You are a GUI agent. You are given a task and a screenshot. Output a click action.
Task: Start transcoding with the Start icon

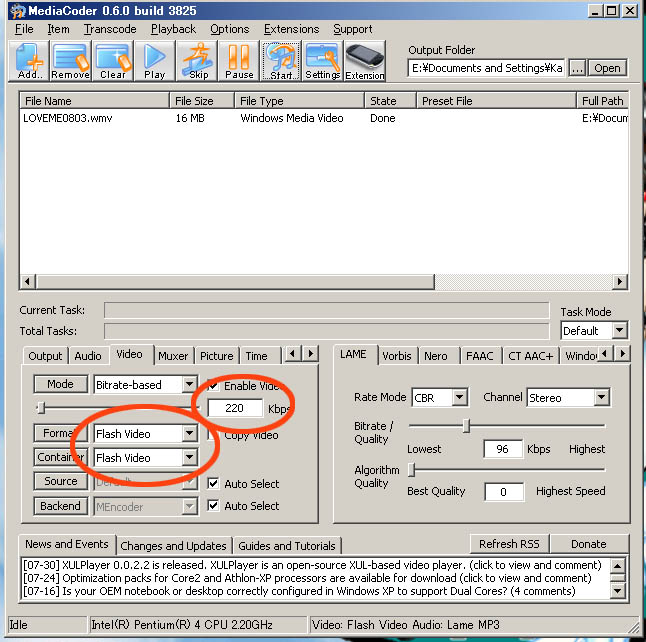pos(281,61)
